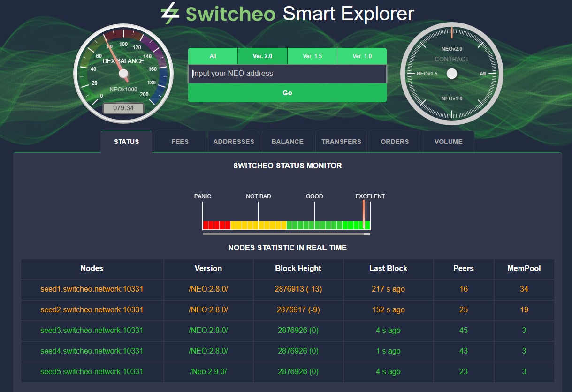
Task: Click seed1 peers value 16
Action: (464, 289)
